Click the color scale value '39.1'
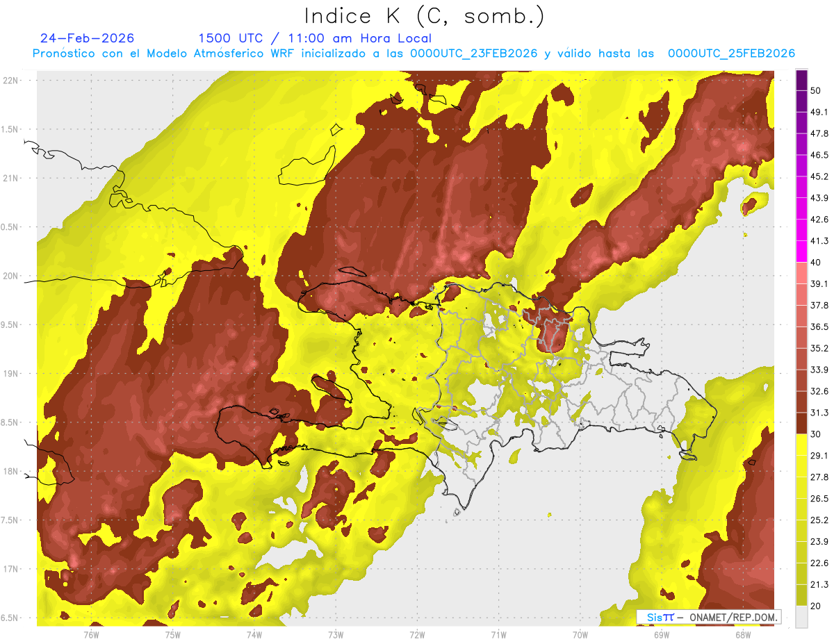The image size is (834, 644). 819,283
